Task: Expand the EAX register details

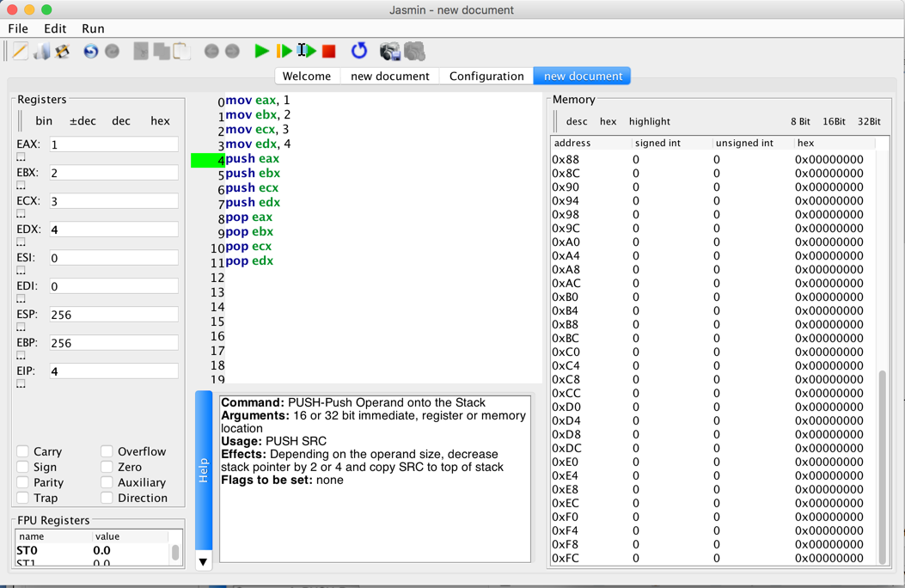Action: coord(21,157)
